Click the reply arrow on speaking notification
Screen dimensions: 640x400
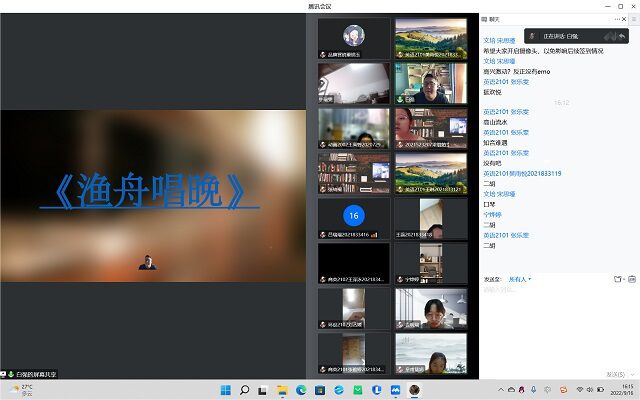[621, 36]
